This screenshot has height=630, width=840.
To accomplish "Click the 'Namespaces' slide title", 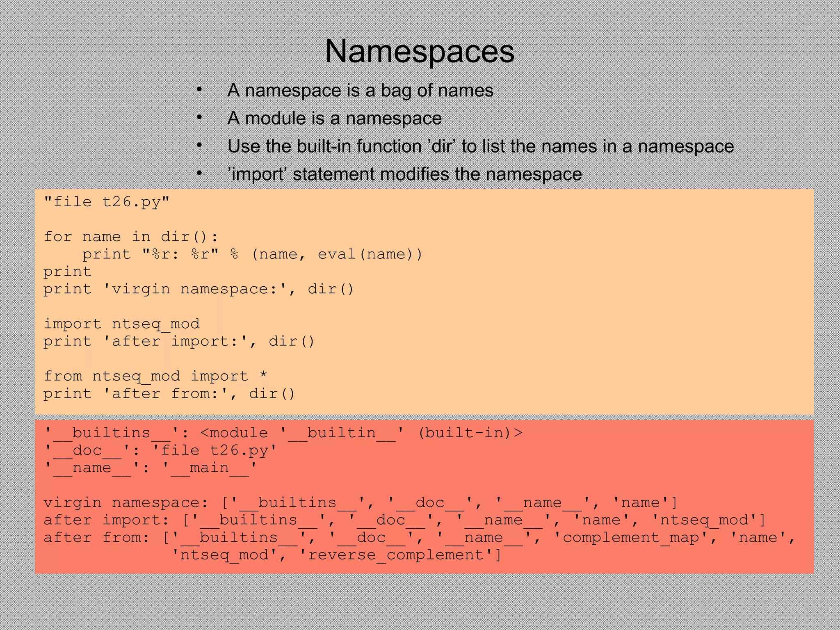I will point(420,52).
